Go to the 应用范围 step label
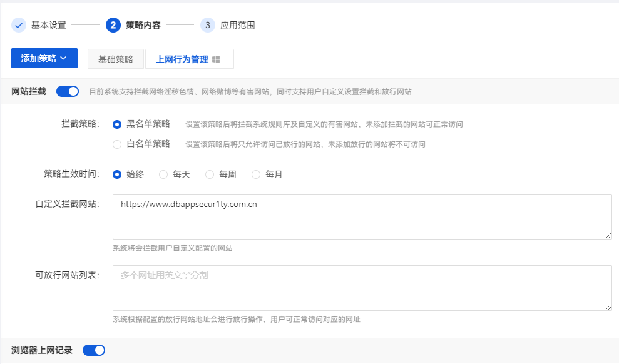Image resolution: width=619 pixels, height=364 pixels. click(x=237, y=25)
